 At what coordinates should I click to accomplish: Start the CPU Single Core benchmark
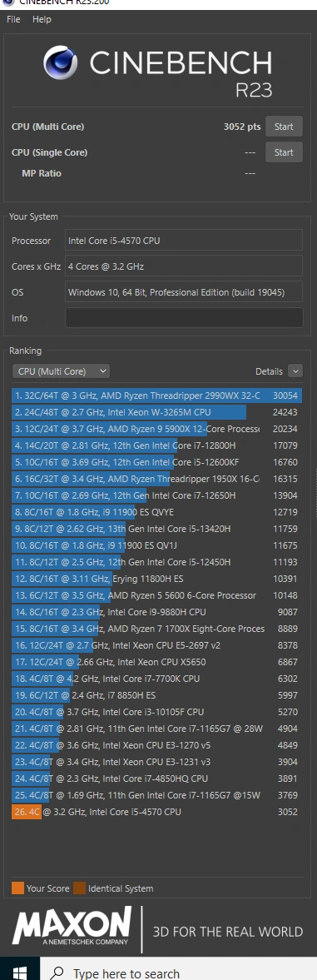[x=284, y=152]
